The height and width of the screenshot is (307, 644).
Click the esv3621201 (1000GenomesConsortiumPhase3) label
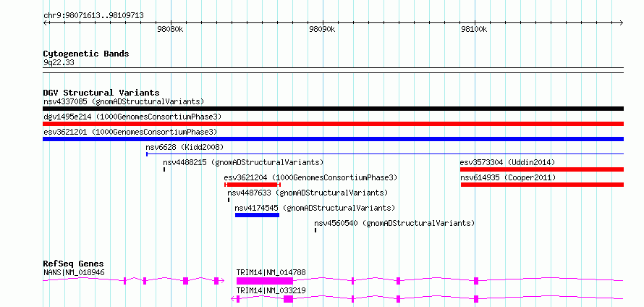[x=130, y=132]
